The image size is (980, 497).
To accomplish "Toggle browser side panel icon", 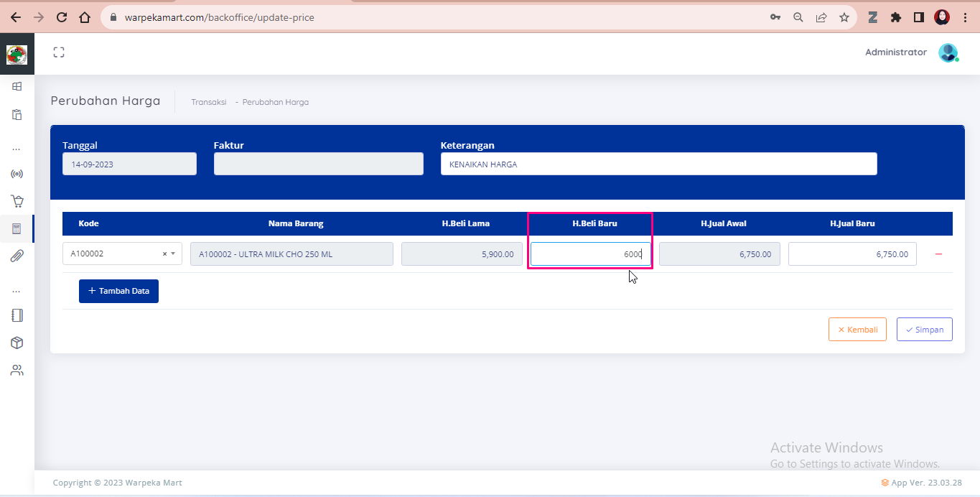I will click(919, 17).
